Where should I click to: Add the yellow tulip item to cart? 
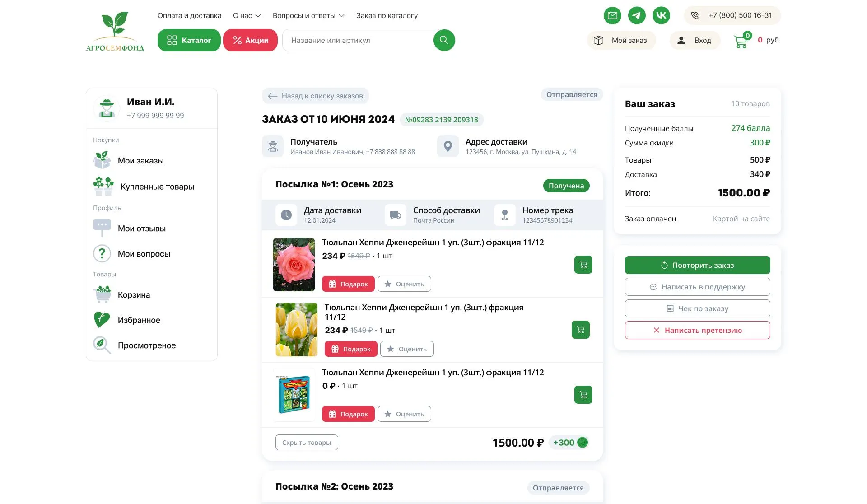tap(580, 330)
